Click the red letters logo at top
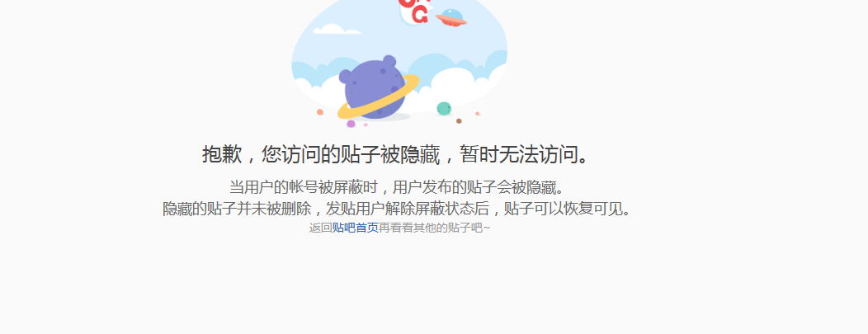The height and width of the screenshot is (334, 868). pyautogui.click(x=414, y=10)
